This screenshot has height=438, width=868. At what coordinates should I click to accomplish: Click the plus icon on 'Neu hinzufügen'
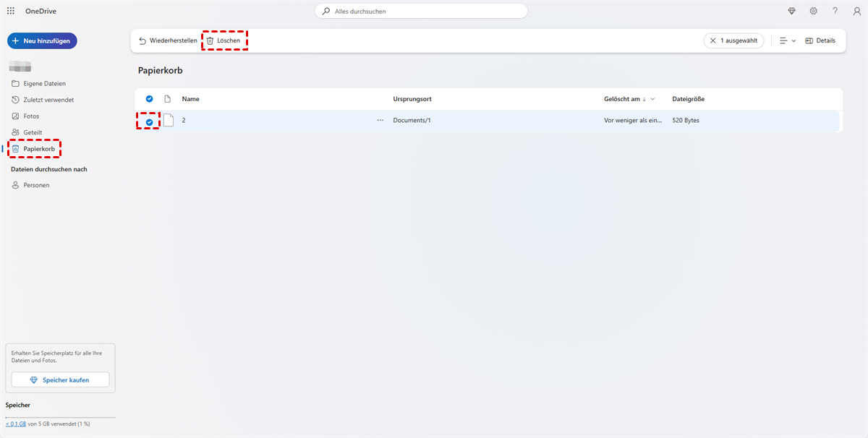15,41
